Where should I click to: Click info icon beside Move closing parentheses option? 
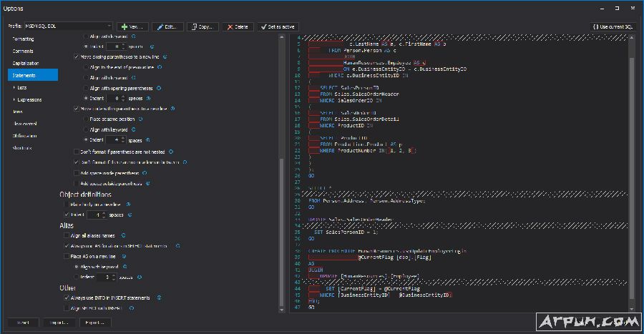pyautogui.click(x=165, y=57)
